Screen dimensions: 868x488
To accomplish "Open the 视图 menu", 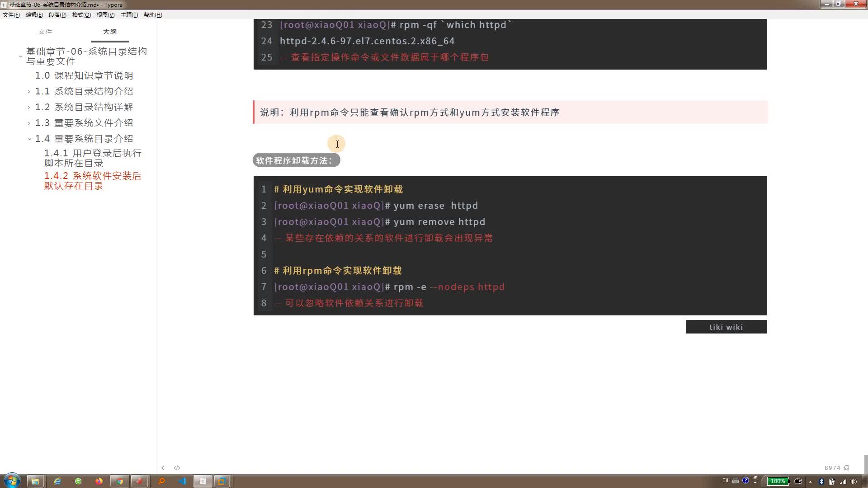I will click(x=105, y=15).
